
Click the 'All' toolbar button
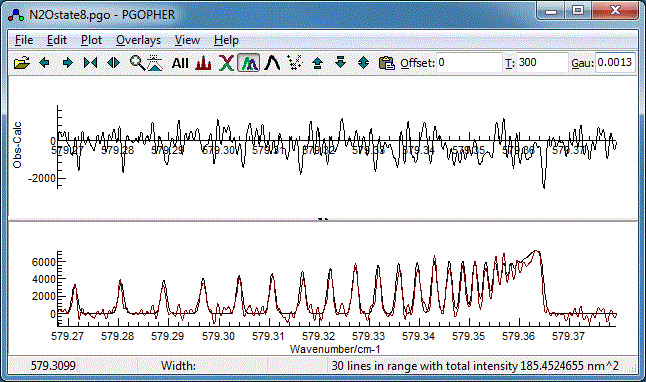180,63
